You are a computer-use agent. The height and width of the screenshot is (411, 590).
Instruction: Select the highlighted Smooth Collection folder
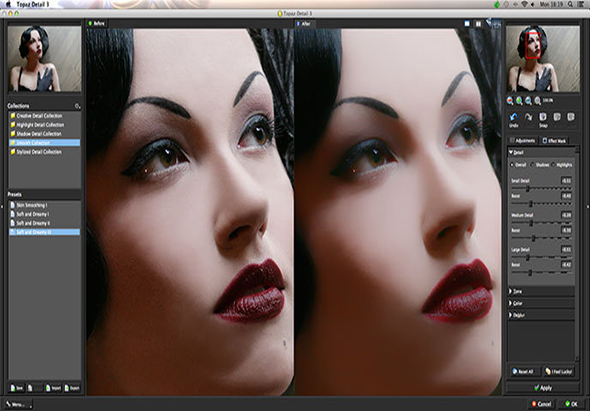pyautogui.click(x=44, y=143)
